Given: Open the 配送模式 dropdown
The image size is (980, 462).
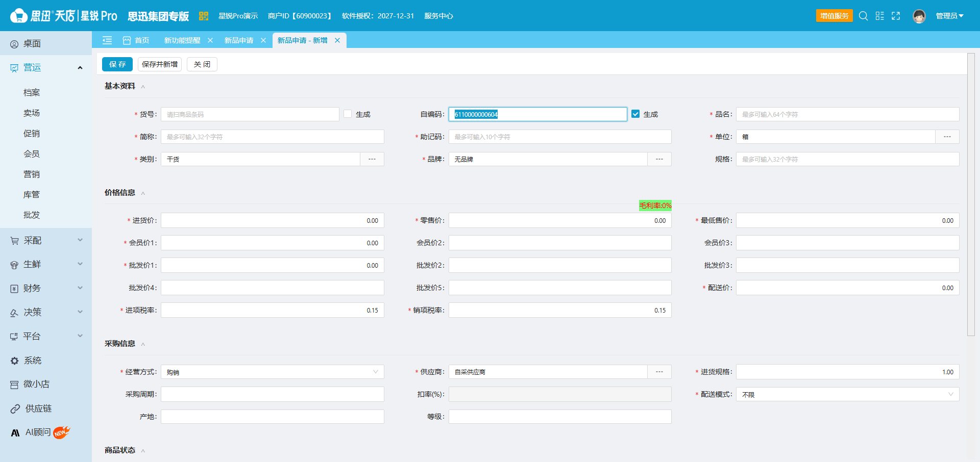Looking at the screenshot, I should coord(847,394).
